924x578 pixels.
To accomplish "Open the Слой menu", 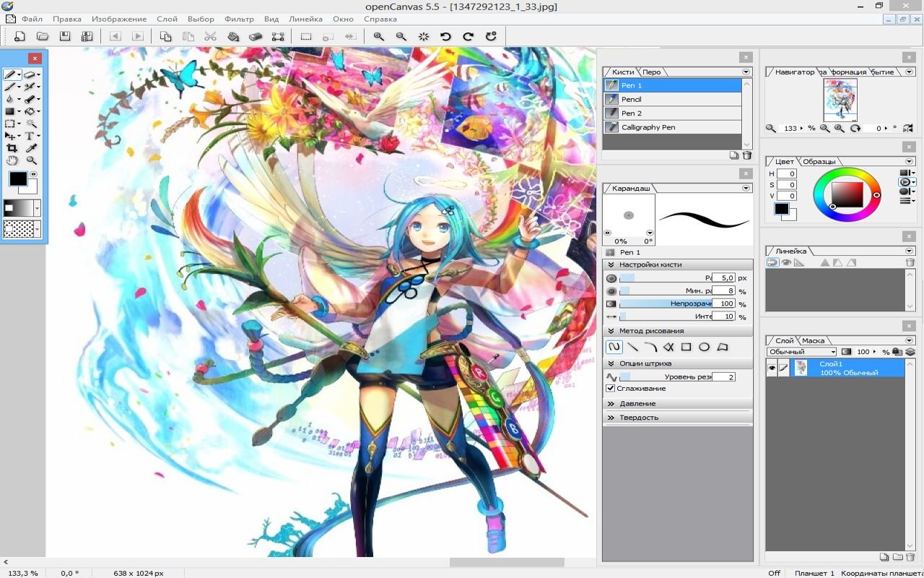I will (x=167, y=19).
